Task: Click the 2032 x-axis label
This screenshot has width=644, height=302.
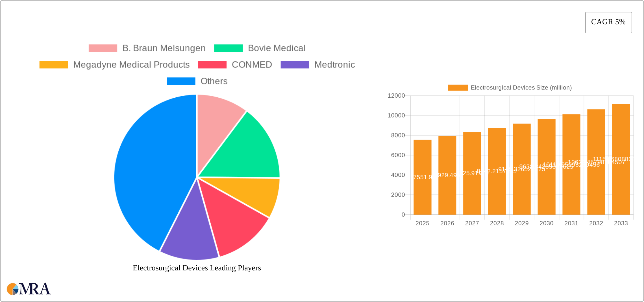Action: tap(596, 223)
